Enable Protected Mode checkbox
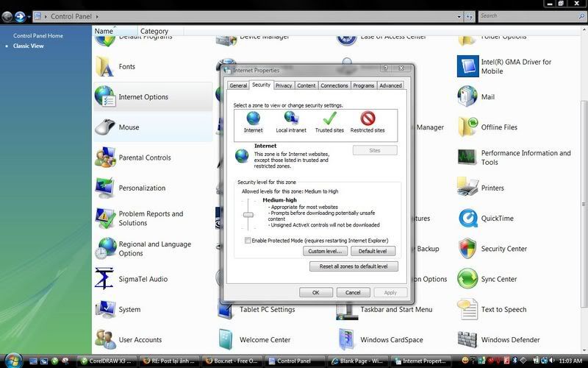This screenshot has width=588, height=368. pos(248,241)
